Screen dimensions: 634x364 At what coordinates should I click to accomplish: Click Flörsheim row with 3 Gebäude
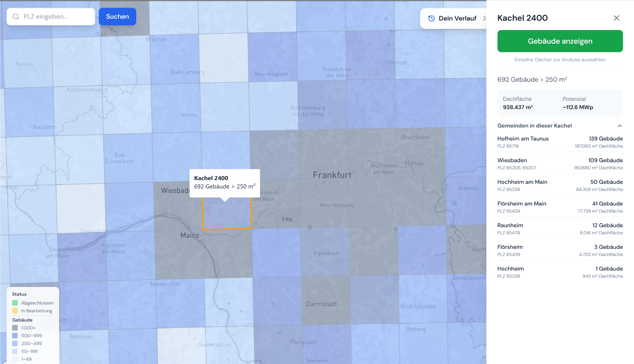tap(560, 250)
